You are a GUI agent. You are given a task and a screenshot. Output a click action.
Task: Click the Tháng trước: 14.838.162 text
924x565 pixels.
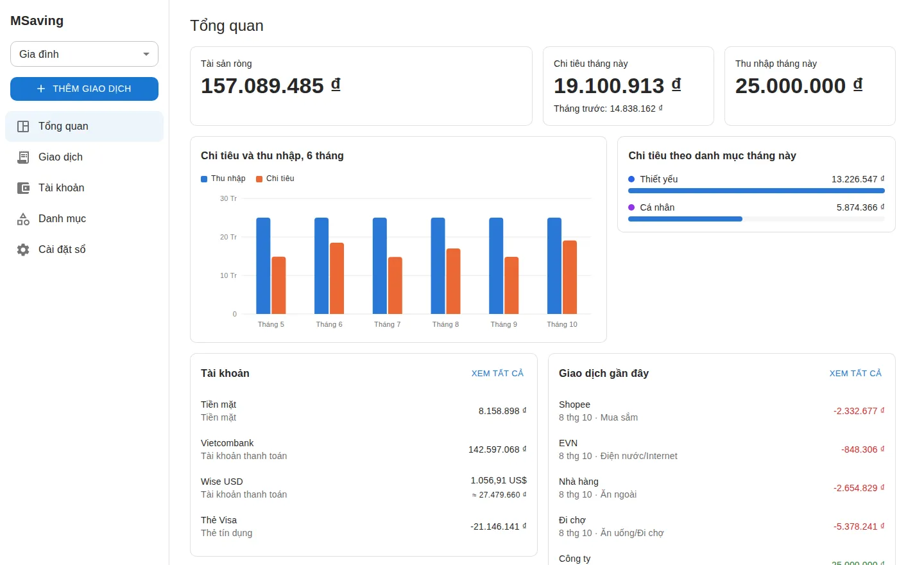click(608, 109)
